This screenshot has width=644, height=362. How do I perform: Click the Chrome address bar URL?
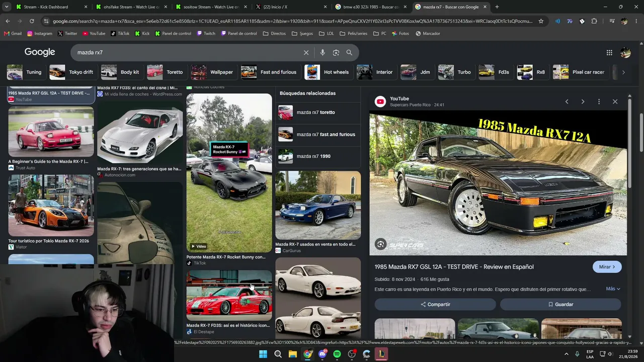pos(292,21)
